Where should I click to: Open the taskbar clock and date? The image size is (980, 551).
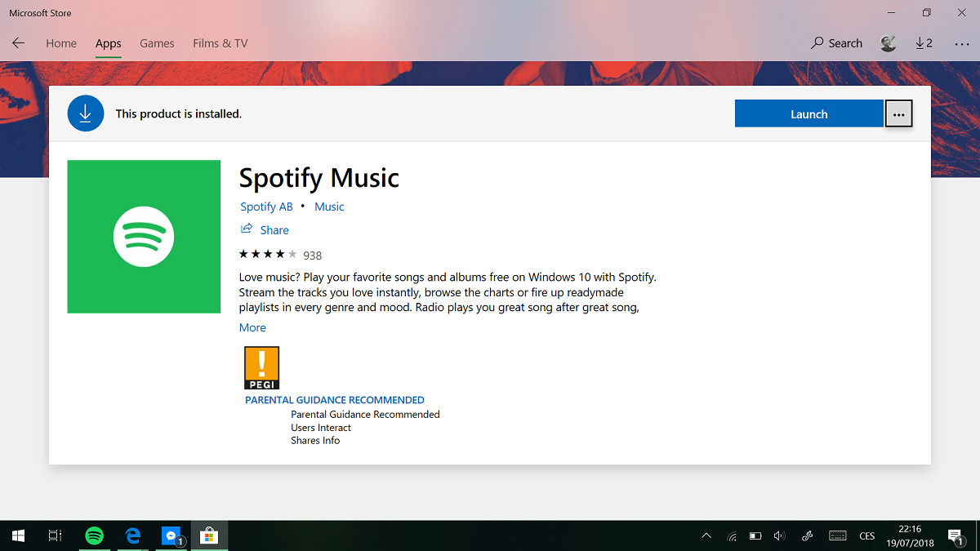pyautogui.click(x=910, y=535)
